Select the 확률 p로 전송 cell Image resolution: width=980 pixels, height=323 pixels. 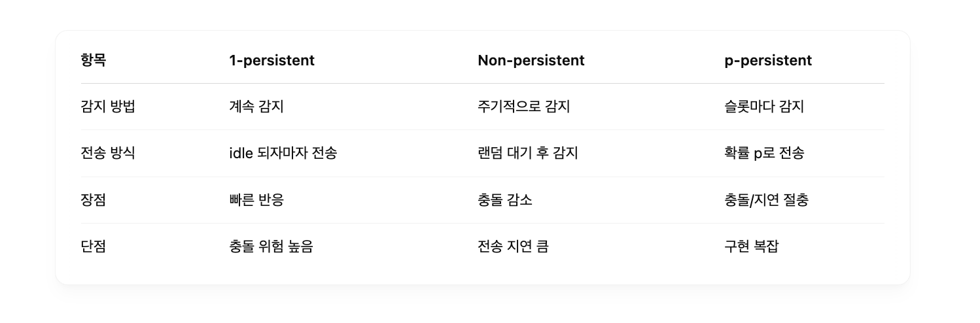764,153
